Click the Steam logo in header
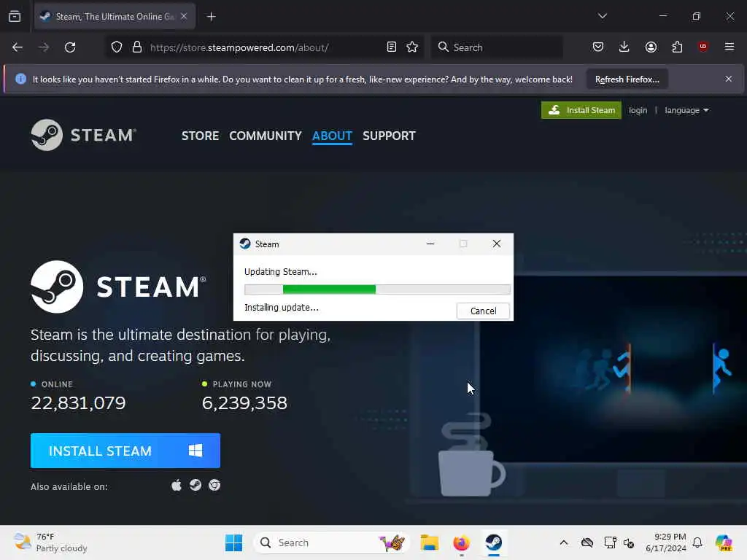This screenshot has width=747, height=560. [84, 135]
